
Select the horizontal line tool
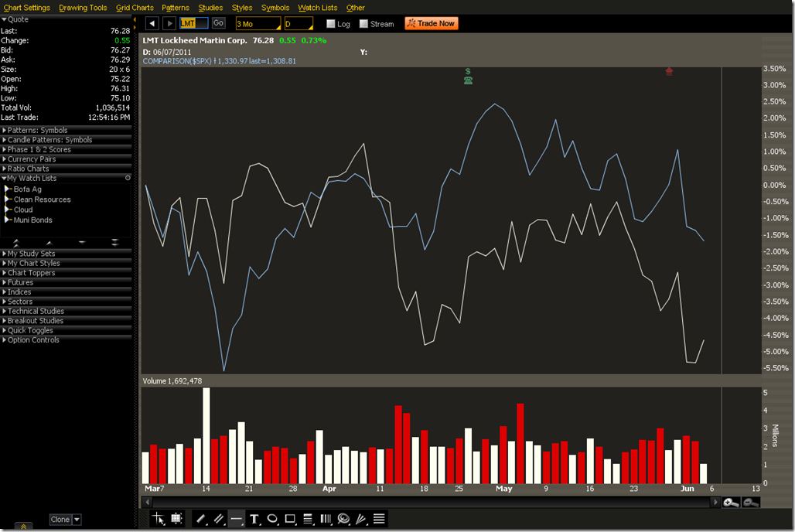click(237, 518)
